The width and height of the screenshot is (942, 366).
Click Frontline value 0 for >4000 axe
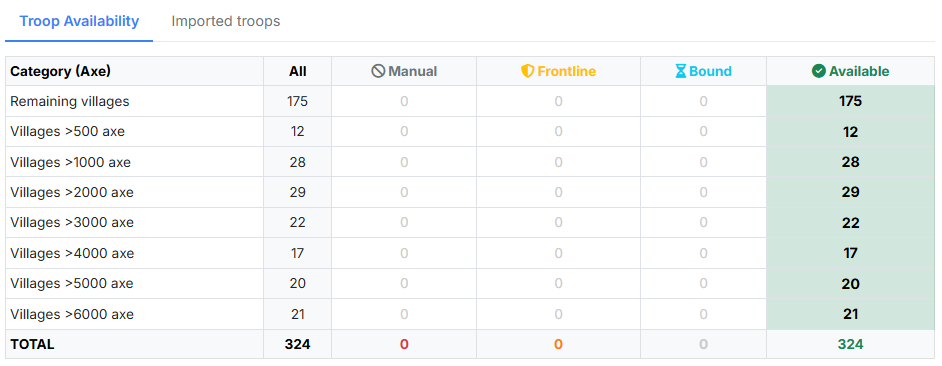coord(559,254)
